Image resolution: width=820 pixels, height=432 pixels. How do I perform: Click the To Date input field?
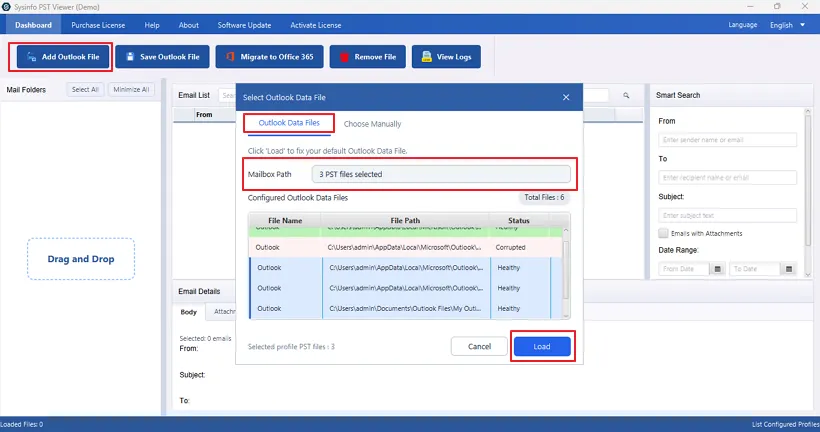tap(755, 269)
